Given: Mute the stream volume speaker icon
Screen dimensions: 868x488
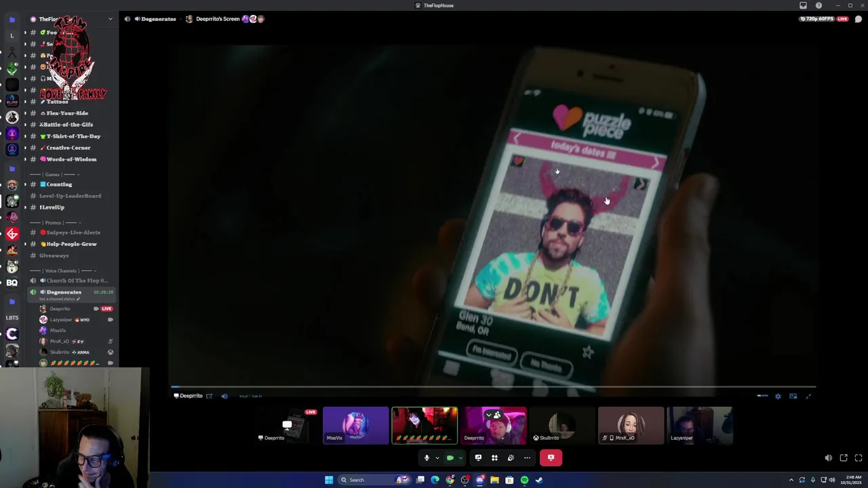Looking at the screenshot, I should tap(828, 458).
